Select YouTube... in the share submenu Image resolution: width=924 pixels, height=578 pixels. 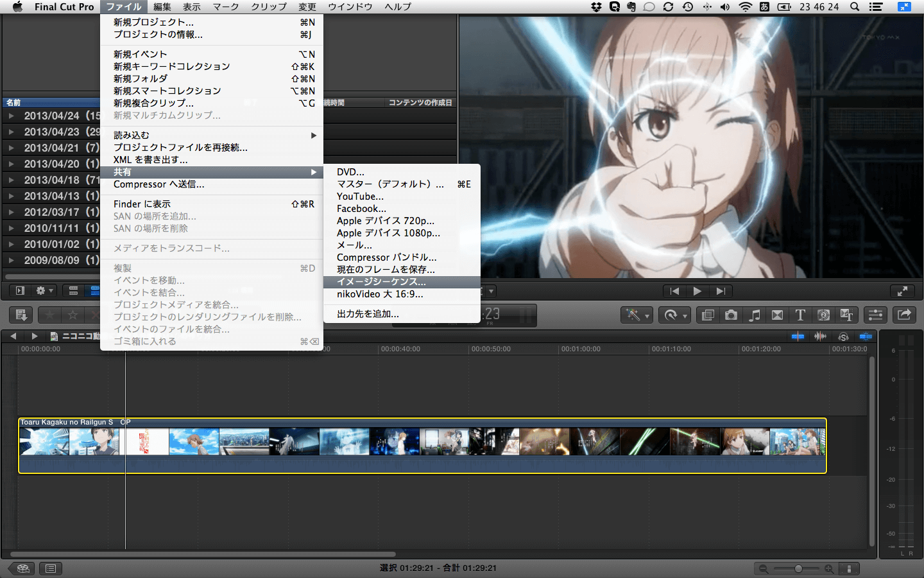click(402, 197)
